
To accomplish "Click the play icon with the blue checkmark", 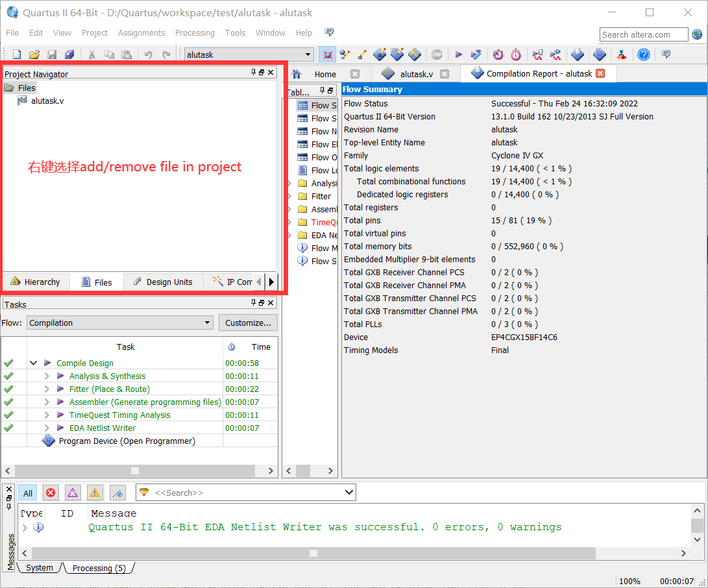I will [476, 55].
